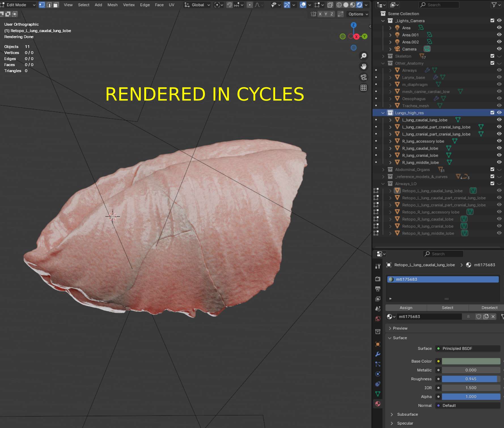This screenshot has height=428, width=504.
Task: Open the World properties tab
Action: [x=378, y=319]
